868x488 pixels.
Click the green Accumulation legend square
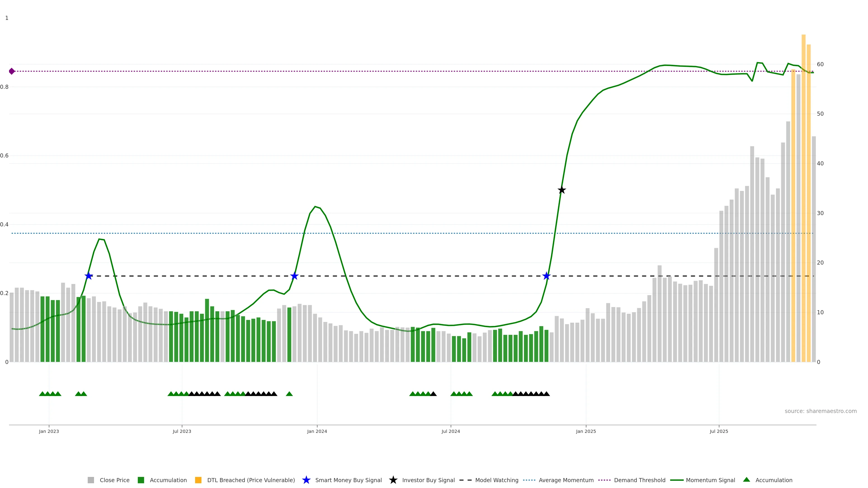[x=141, y=480]
